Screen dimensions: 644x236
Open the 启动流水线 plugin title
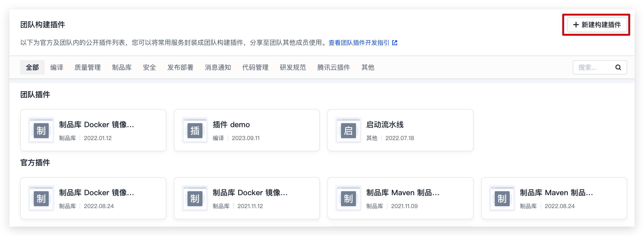pos(385,124)
